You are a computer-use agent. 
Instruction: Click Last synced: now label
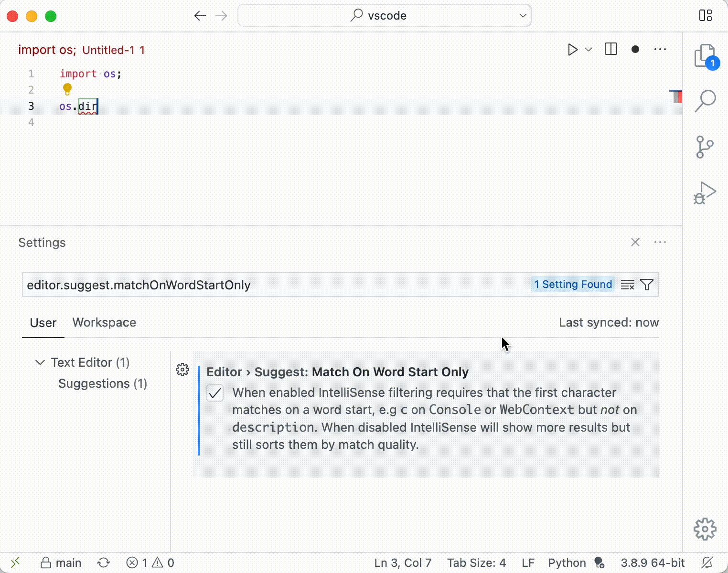[x=609, y=322]
